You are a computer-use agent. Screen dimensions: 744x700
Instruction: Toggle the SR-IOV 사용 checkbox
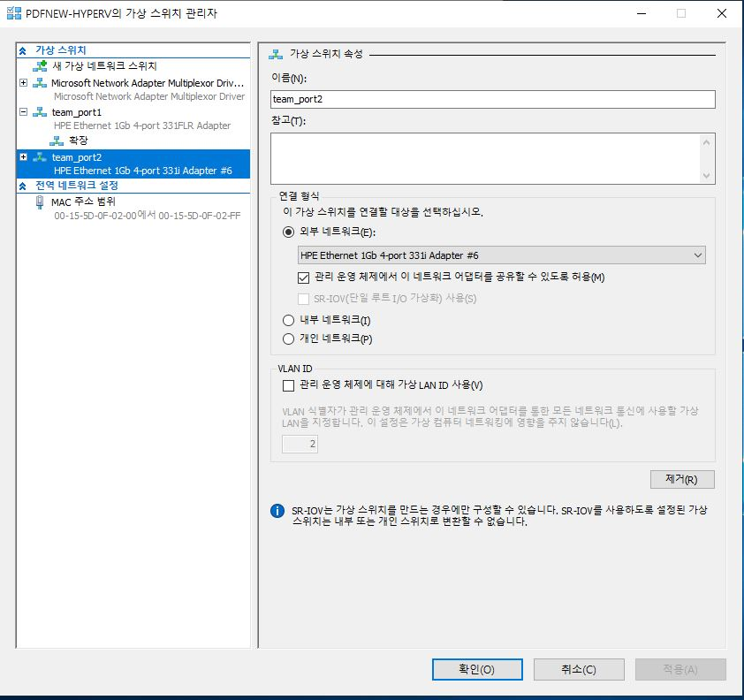(x=303, y=299)
